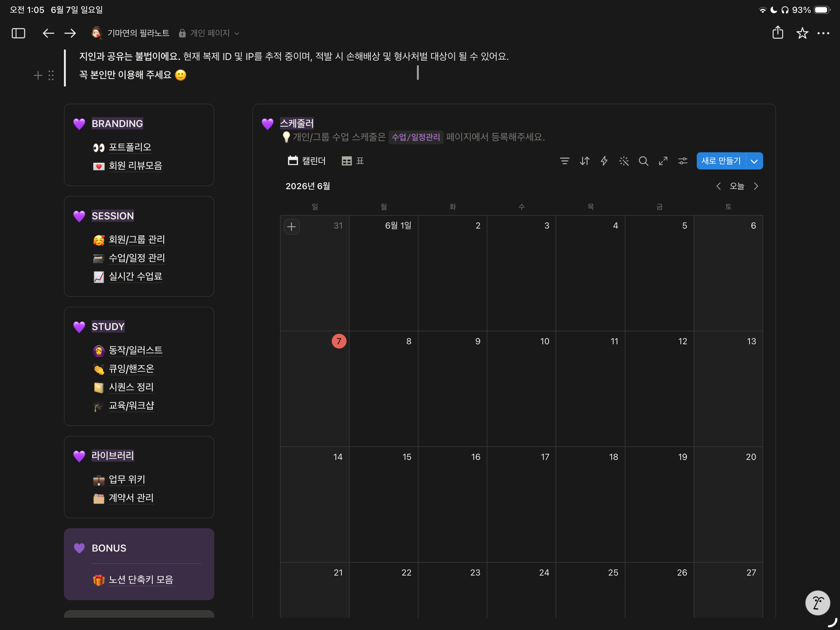Open the share icon in top bar
The height and width of the screenshot is (630, 840).
click(x=778, y=33)
